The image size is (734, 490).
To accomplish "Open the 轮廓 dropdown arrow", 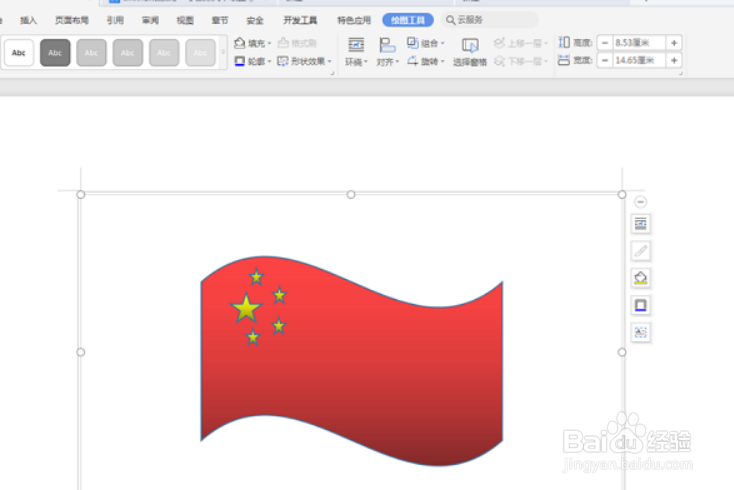I will (269, 62).
